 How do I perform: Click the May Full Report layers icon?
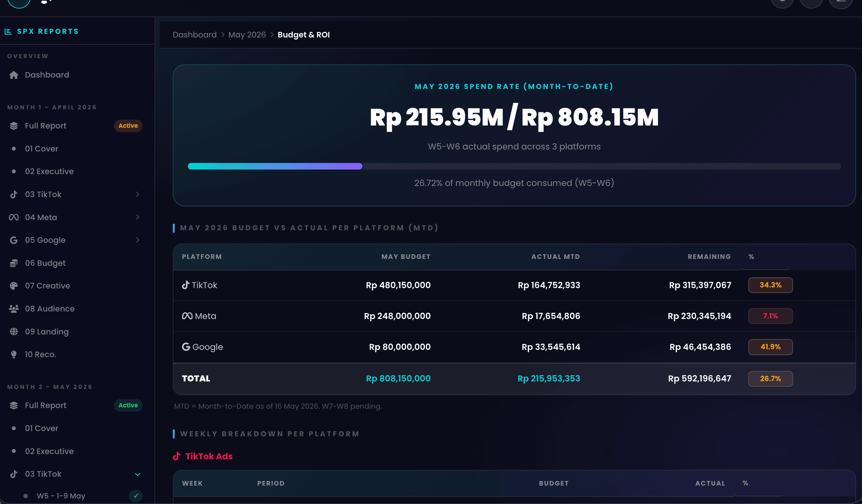tap(14, 405)
